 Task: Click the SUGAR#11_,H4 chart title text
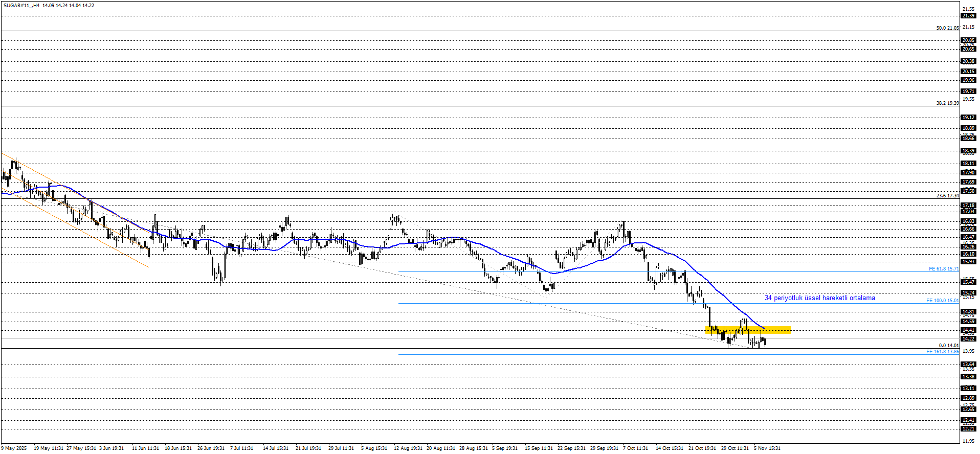21,6
